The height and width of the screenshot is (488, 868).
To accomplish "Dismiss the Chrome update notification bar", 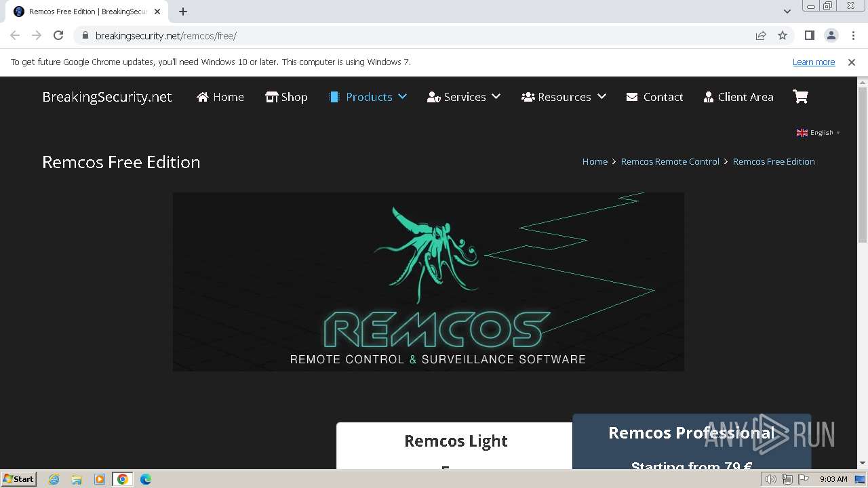I will [852, 62].
